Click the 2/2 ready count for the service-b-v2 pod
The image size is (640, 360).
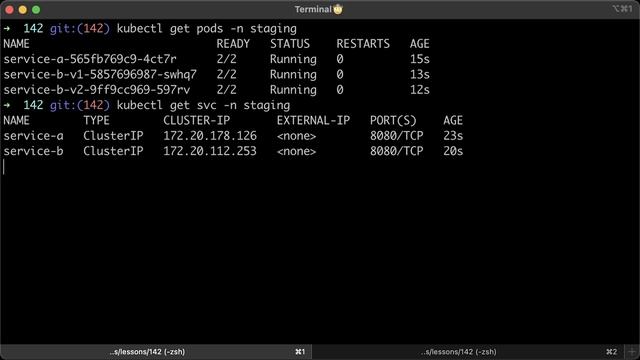(x=227, y=90)
